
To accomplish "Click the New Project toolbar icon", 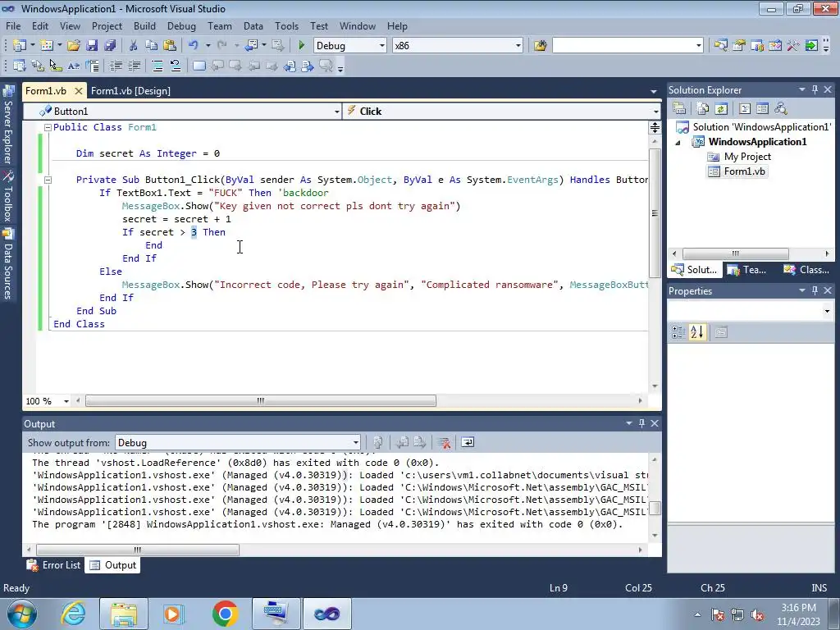I will click(20, 46).
